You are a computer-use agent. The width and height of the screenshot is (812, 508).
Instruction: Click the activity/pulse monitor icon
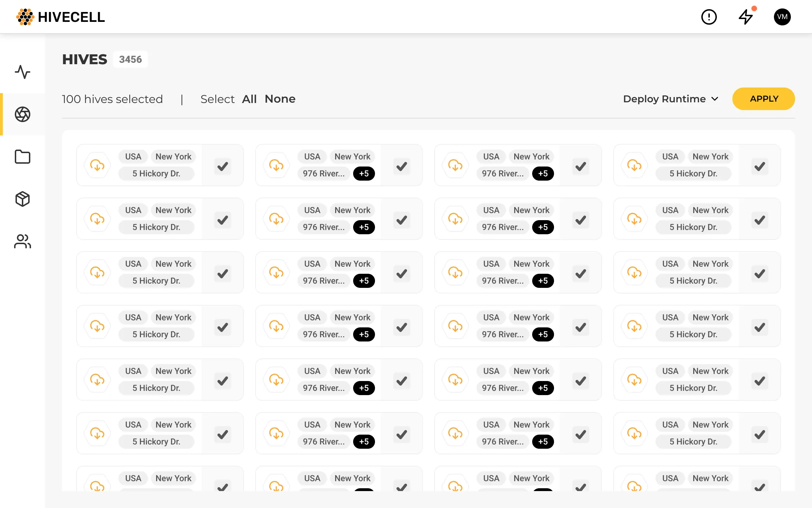[23, 72]
